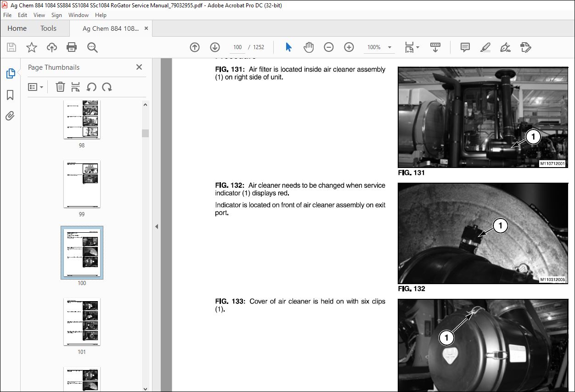The height and width of the screenshot is (392, 575).
Task: Click the FIG. 133 air cleaner cover photo
Action: tap(483, 345)
